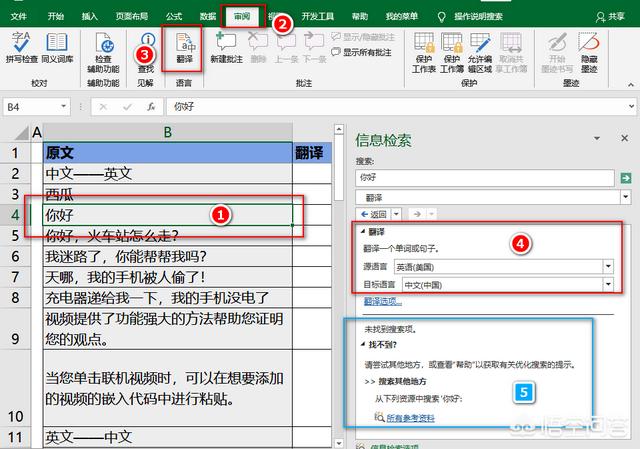Open the 文件 (File) menu
The height and width of the screenshot is (449, 640).
(x=19, y=17)
